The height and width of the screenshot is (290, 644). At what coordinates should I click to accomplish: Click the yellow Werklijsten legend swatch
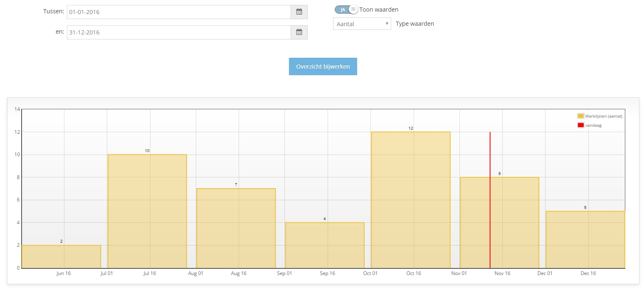pos(580,116)
